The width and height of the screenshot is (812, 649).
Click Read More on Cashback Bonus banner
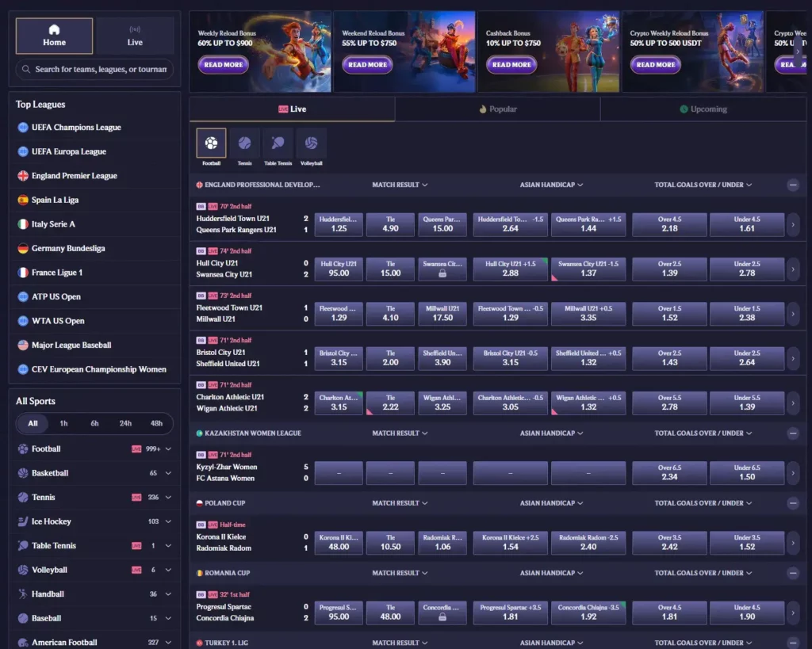coord(511,65)
